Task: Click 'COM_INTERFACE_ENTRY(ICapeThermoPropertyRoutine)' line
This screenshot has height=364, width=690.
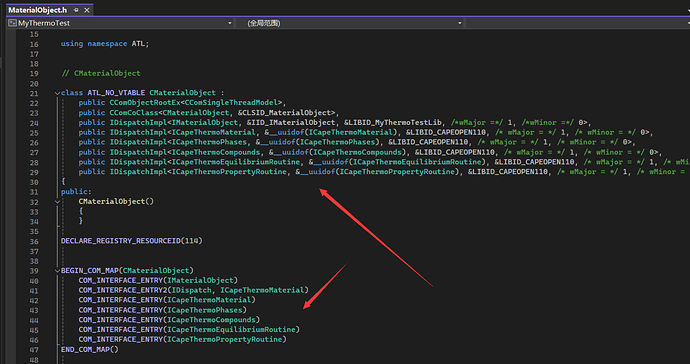Action: point(182,339)
